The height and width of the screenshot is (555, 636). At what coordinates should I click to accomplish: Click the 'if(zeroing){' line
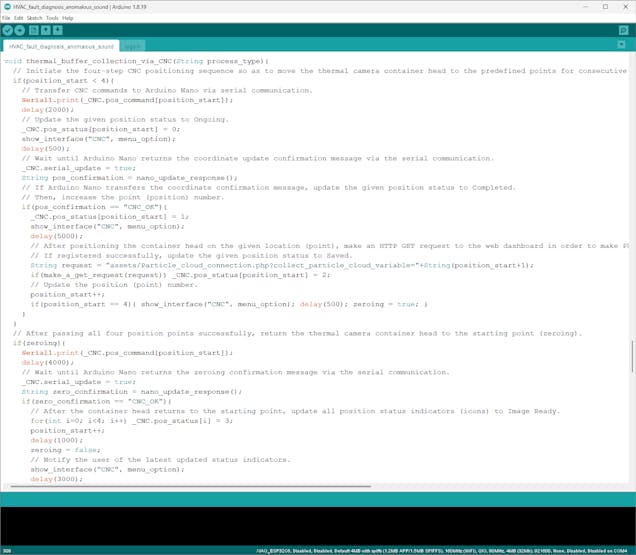pos(39,343)
